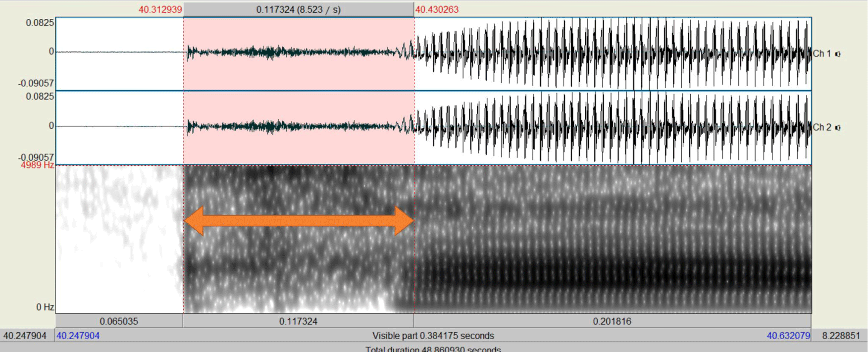Click the Visible part 0.384175 seconds bar

[x=433, y=336]
